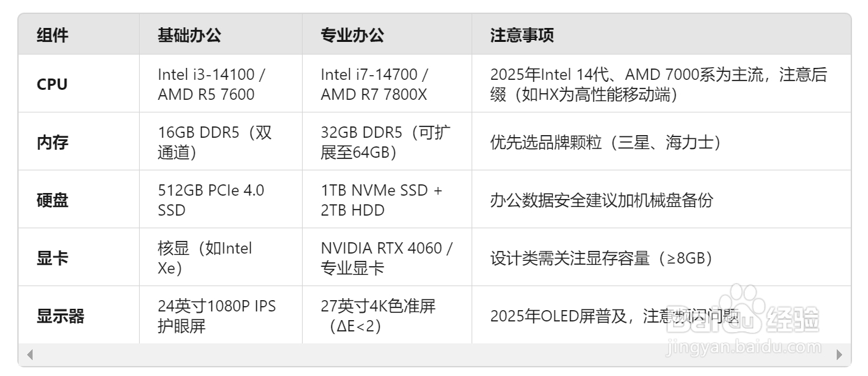Click the 显示器 row label

point(60,316)
